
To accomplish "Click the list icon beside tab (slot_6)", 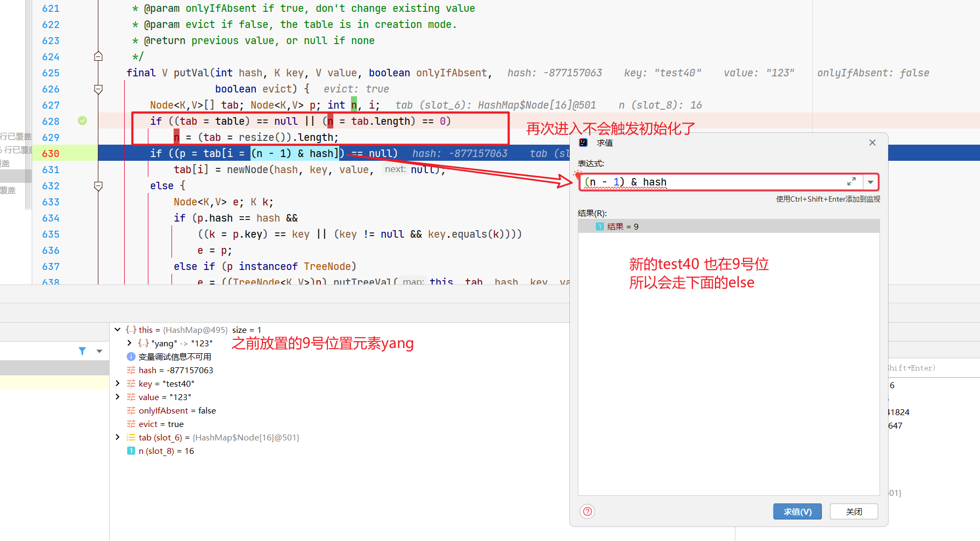I will 131,437.
